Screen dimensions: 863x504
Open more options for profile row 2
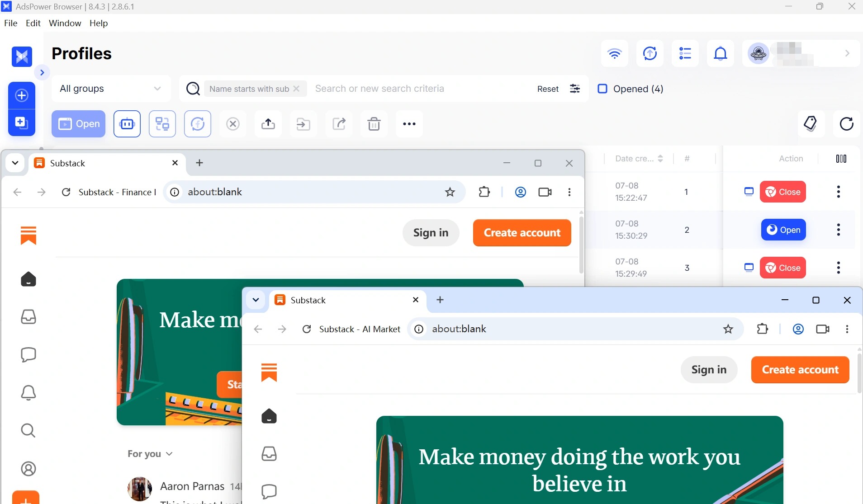tap(839, 230)
